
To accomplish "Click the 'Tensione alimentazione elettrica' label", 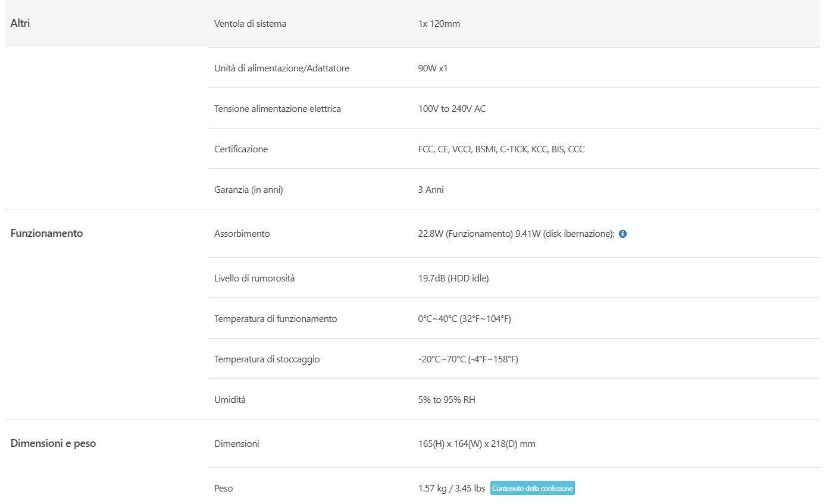I will [277, 109].
